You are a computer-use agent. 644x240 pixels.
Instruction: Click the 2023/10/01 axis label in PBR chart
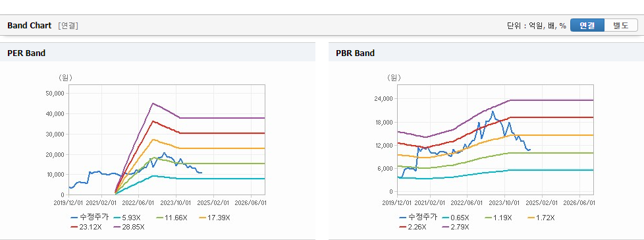[x=504, y=203]
